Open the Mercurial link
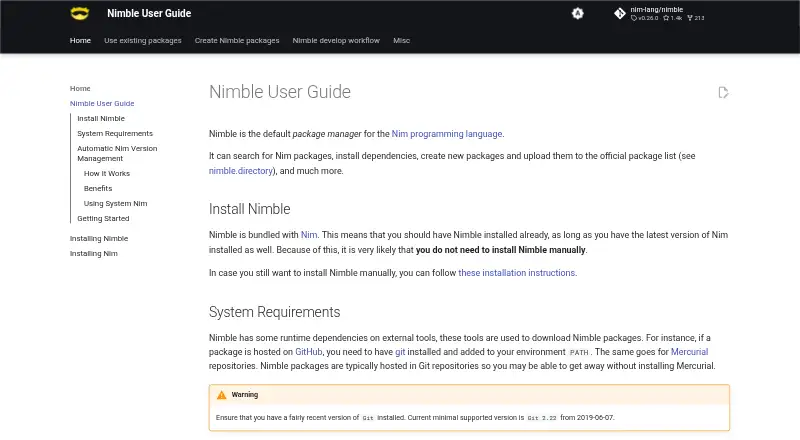This screenshot has height=440, width=800. click(689, 352)
